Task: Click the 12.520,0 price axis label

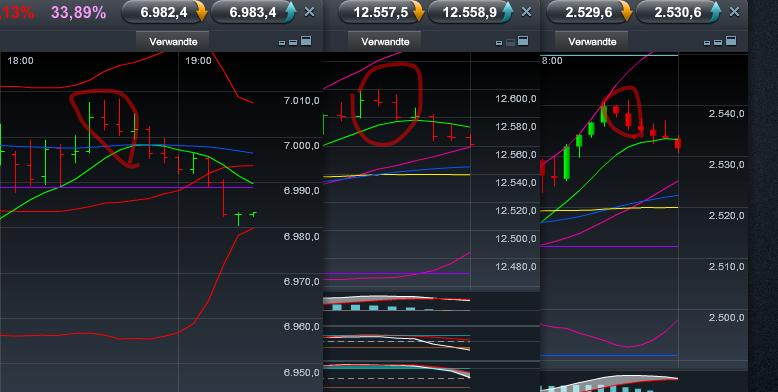Action: (x=516, y=210)
